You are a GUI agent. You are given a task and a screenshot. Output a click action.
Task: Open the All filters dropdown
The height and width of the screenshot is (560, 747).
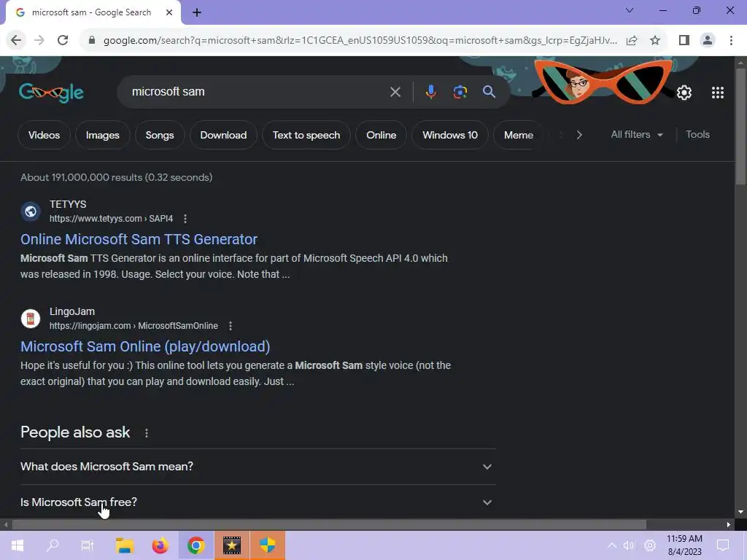coord(636,135)
